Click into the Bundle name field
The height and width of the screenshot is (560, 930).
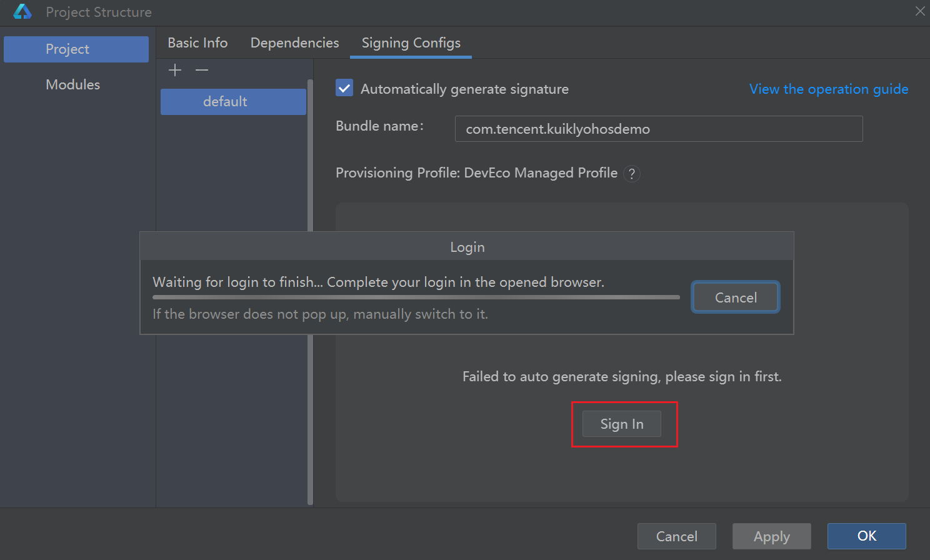tap(659, 129)
